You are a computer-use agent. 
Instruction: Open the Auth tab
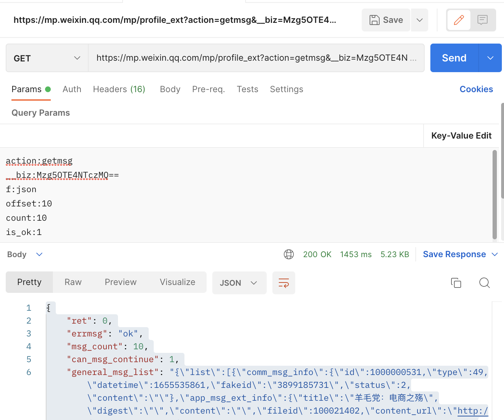point(72,89)
